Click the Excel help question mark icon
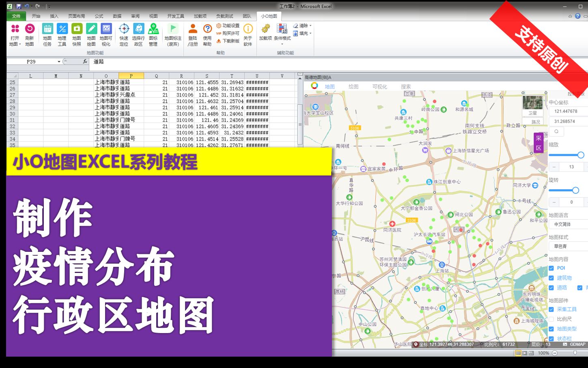 click(x=577, y=16)
